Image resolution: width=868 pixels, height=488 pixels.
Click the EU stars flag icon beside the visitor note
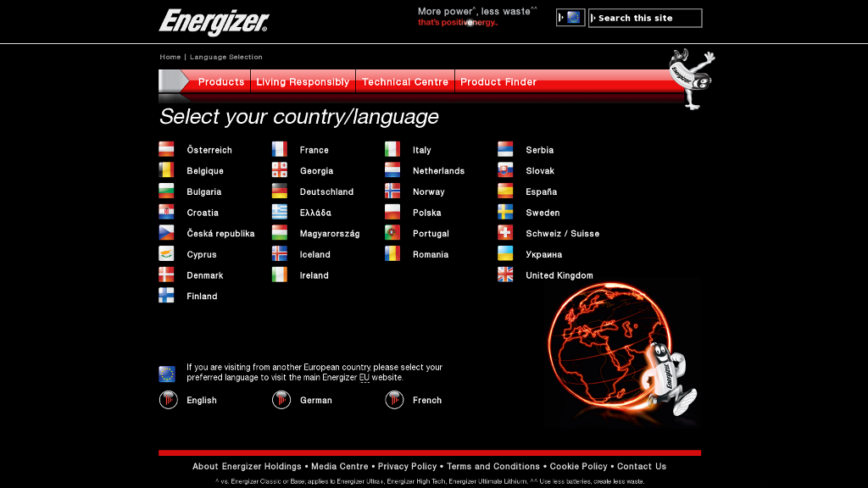click(167, 374)
